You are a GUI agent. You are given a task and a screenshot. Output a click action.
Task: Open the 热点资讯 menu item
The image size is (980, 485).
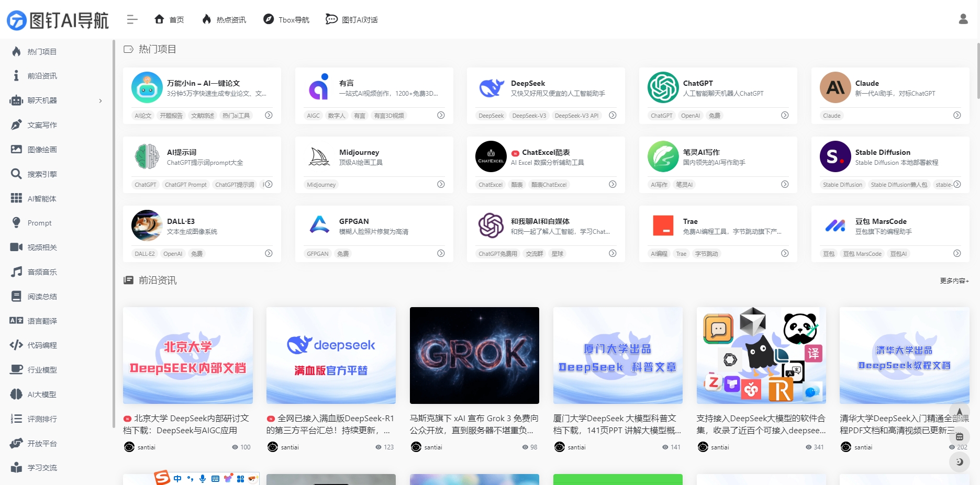(x=224, y=20)
